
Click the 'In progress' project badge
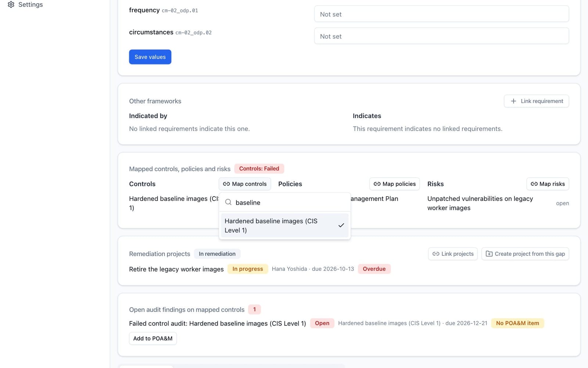click(248, 269)
